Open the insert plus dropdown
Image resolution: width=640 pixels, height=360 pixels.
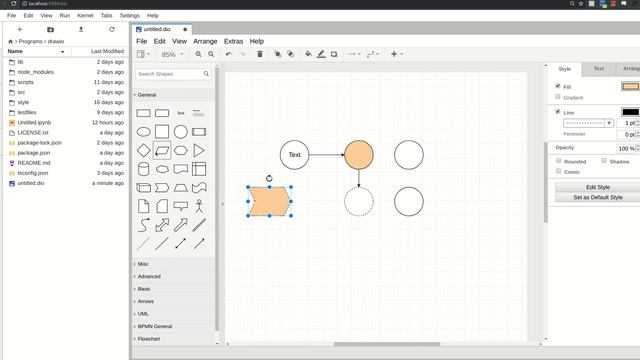[x=397, y=54]
